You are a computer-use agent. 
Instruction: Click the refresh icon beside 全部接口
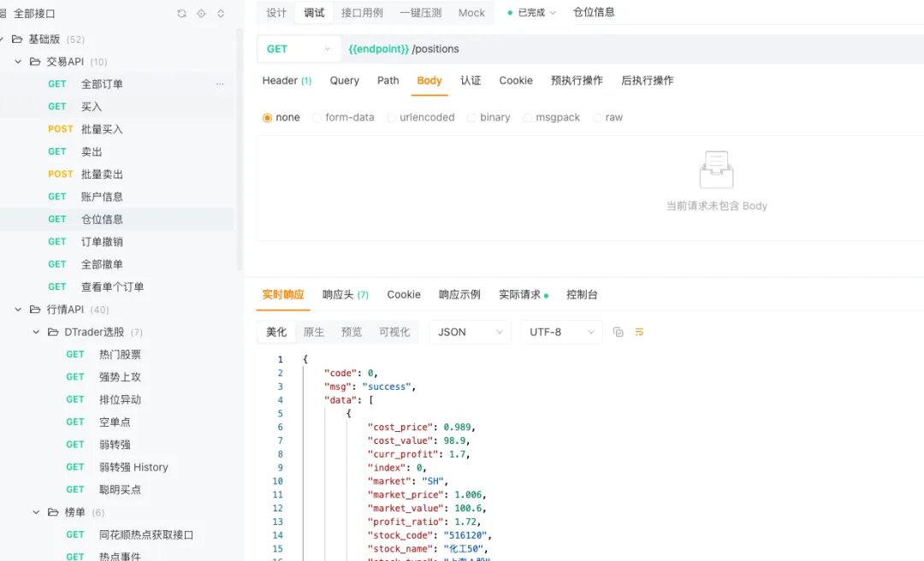point(181,14)
